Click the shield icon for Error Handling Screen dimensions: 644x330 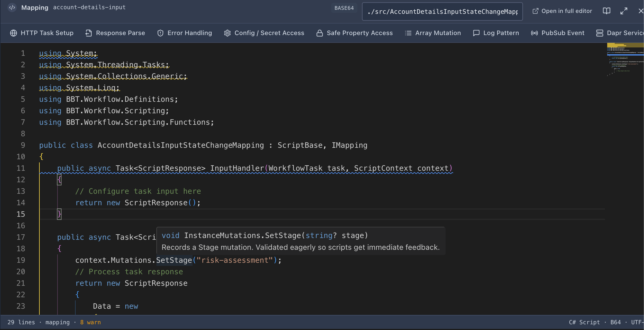pyautogui.click(x=160, y=33)
